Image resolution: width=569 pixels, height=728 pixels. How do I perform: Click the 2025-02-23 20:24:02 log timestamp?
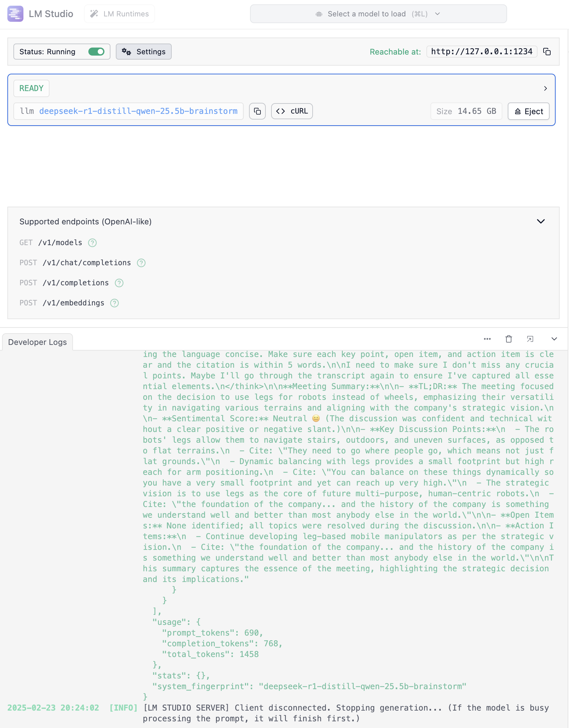(x=53, y=708)
